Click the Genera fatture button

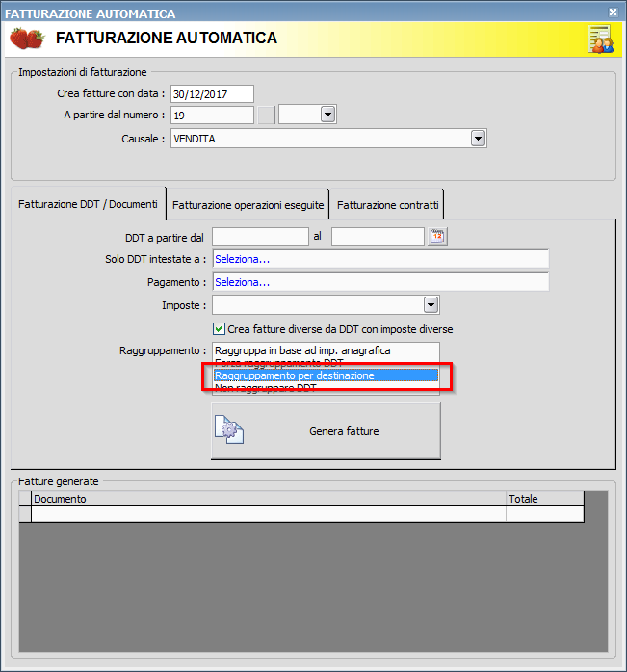point(326,431)
